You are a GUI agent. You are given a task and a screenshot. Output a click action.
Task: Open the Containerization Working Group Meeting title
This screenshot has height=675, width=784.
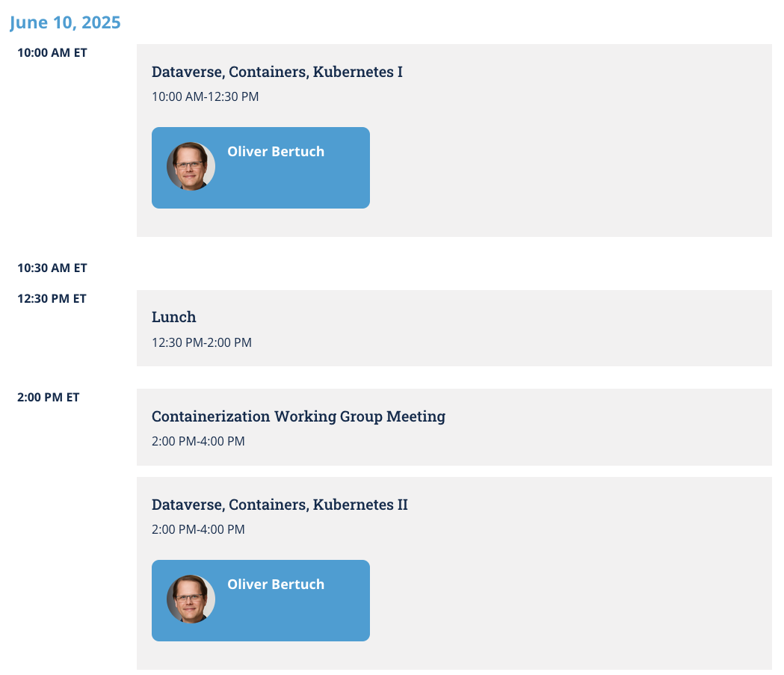298,416
